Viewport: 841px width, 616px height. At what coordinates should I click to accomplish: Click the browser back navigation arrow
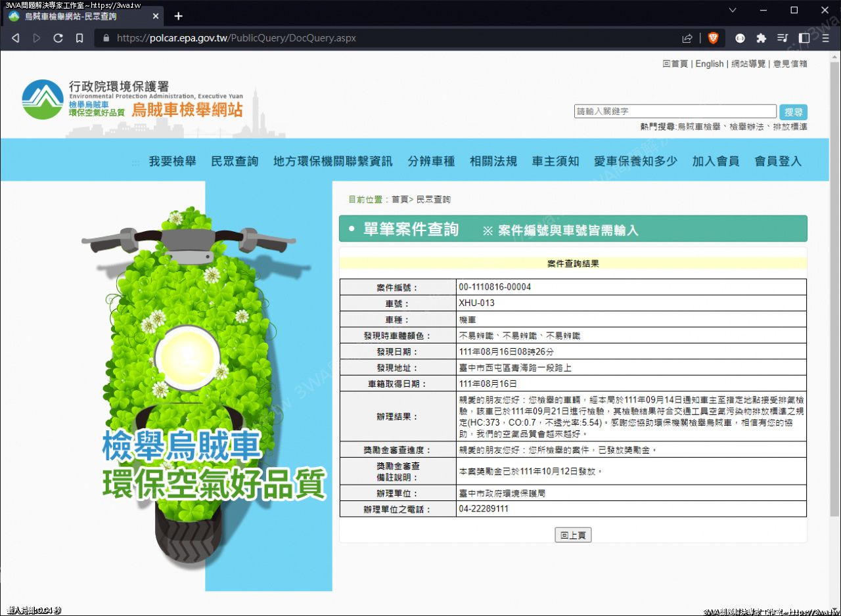coord(15,37)
